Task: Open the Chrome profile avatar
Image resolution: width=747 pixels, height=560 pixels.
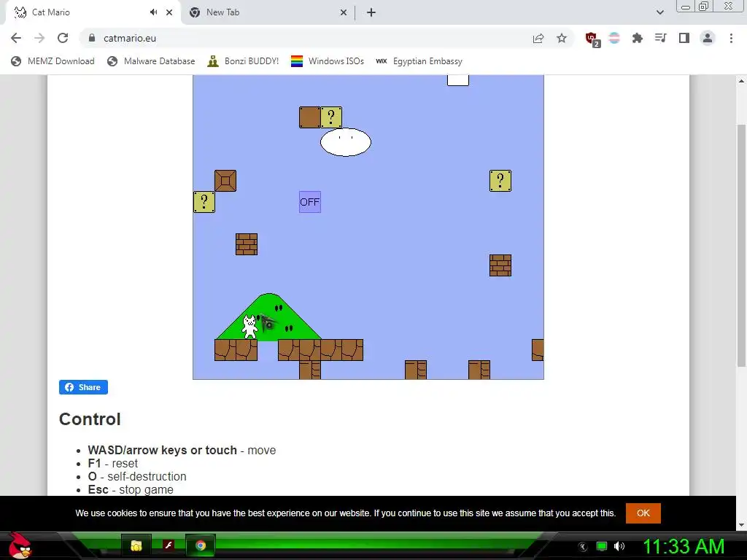Action: (x=708, y=38)
